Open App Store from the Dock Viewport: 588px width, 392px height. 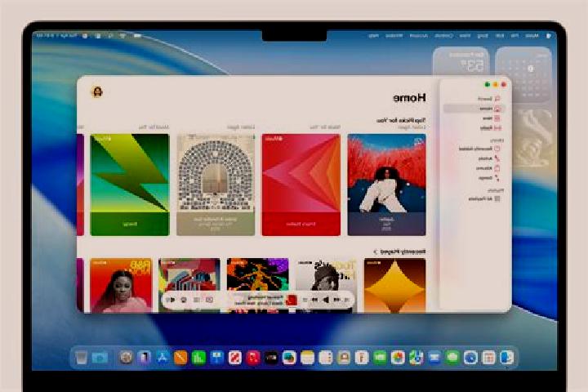[x=163, y=357]
